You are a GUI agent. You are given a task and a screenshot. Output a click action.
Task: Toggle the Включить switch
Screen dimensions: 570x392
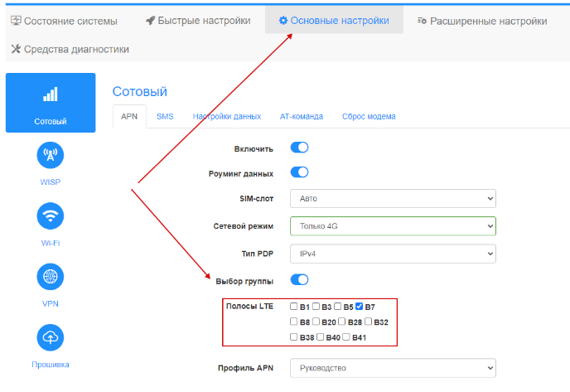[300, 148]
